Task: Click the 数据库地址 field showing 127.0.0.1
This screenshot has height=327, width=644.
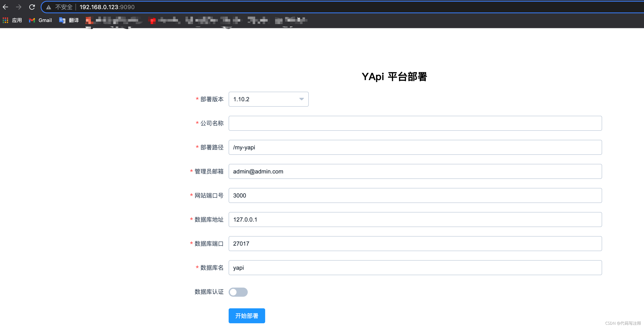Action: [415, 220]
